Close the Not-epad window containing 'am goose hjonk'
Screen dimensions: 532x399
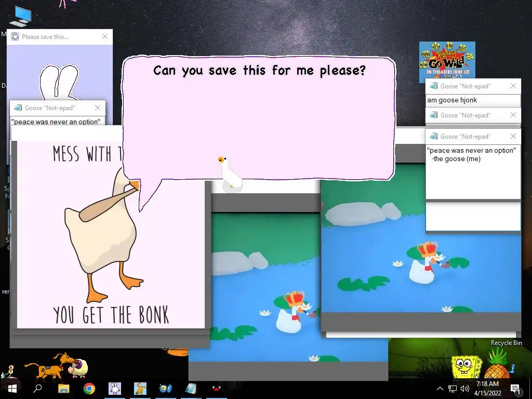tap(513, 86)
